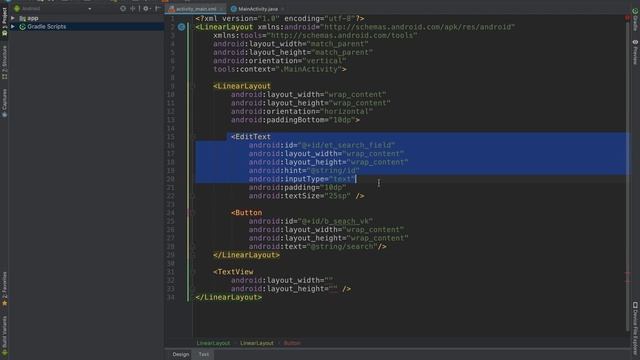Select Gradle Scripts in project tree
The width and height of the screenshot is (640, 360).
(x=47, y=27)
